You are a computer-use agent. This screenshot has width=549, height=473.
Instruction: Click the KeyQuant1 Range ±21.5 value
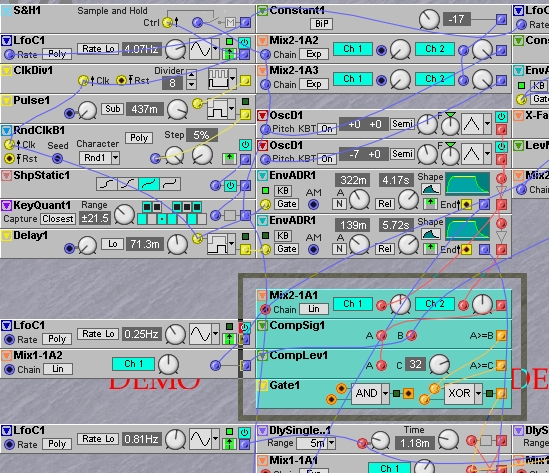point(95,218)
